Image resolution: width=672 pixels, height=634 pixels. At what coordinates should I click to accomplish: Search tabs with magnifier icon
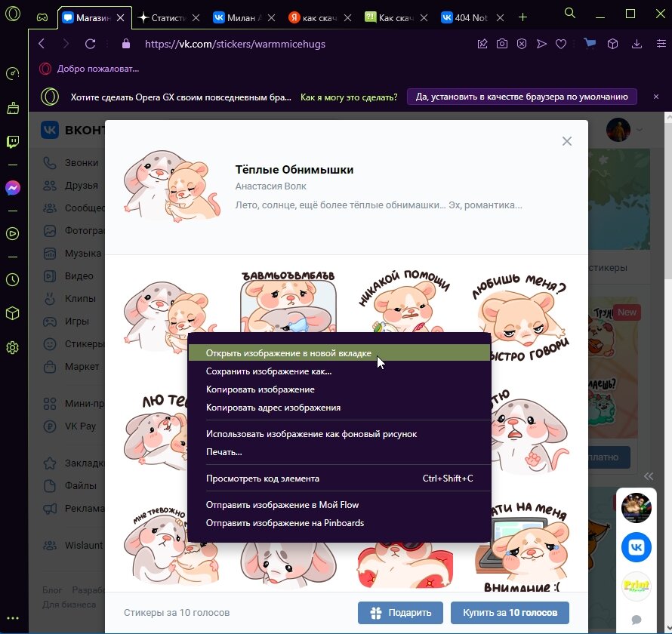pos(569,14)
